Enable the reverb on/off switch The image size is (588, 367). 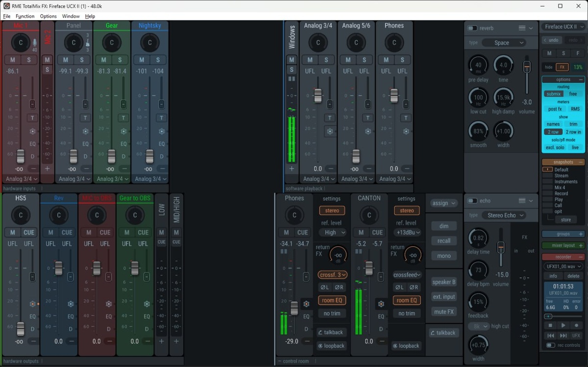472,28
